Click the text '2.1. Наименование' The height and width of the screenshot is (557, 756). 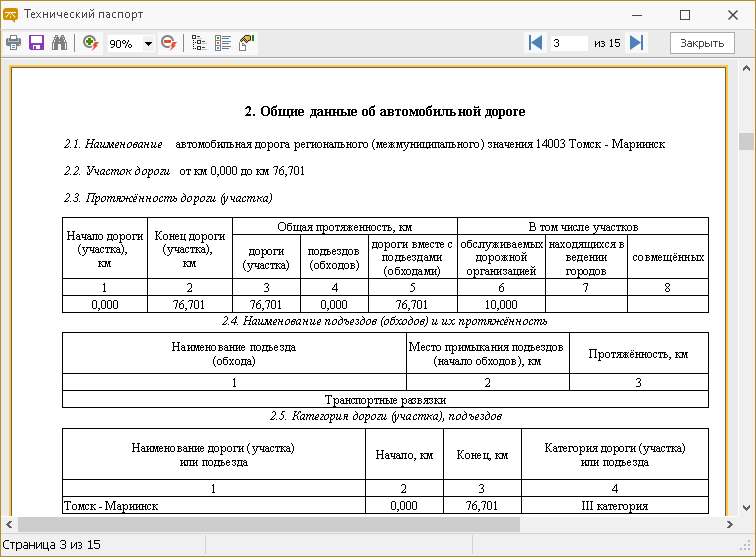pos(113,144)
